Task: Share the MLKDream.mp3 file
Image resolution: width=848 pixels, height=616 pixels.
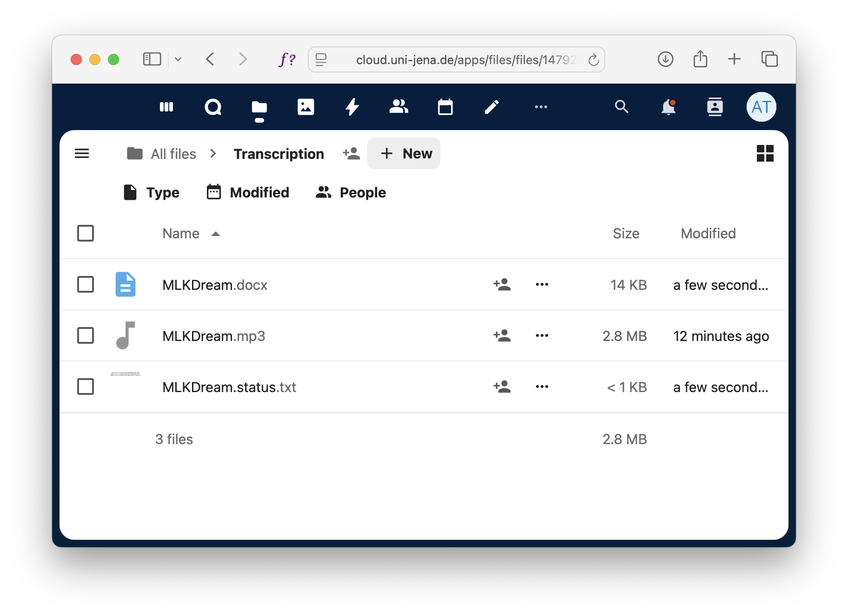Action: [x=502, y=335]
